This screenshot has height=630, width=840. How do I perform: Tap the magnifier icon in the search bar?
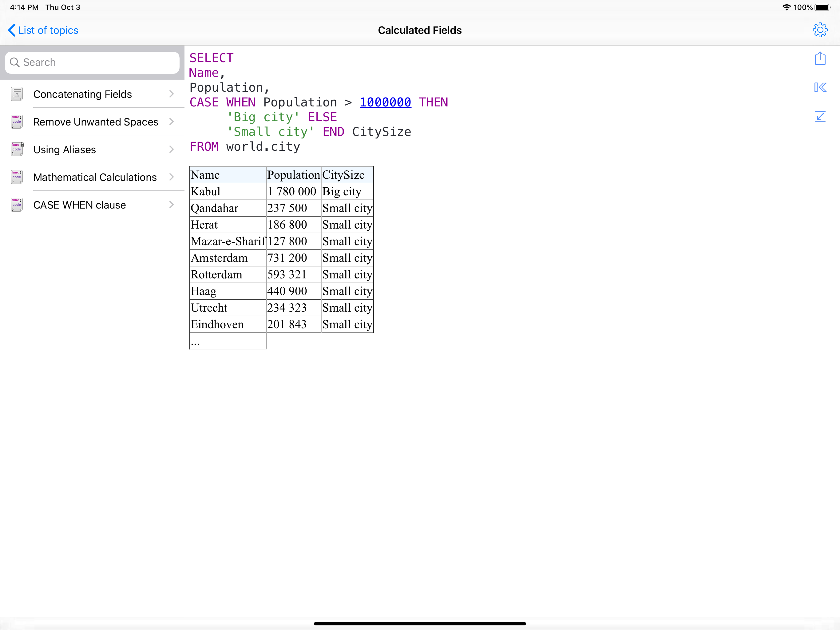(x=15, y=62)
